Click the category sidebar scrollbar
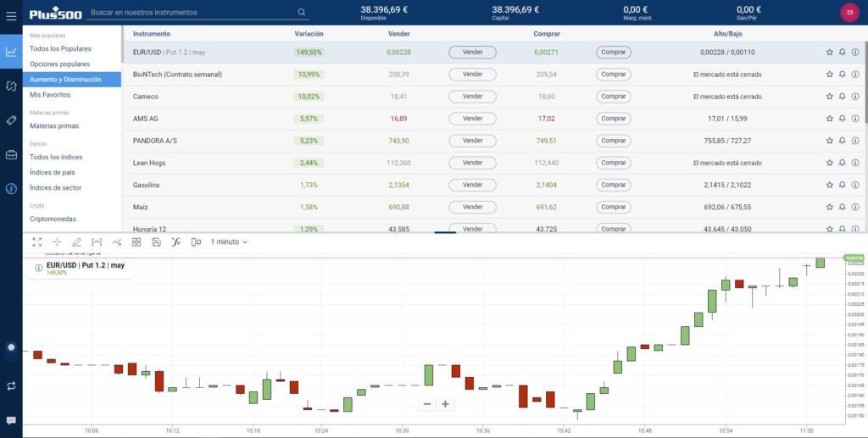The height and width of the screenshot is (438, 868). (x=122, y=44)
